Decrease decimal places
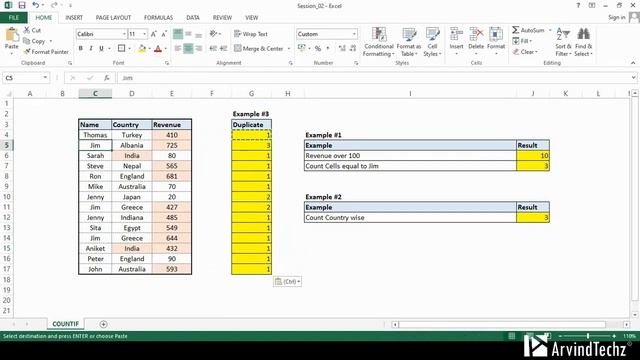Viewport: 640px width, 360px height. click(x=353, y=49)
